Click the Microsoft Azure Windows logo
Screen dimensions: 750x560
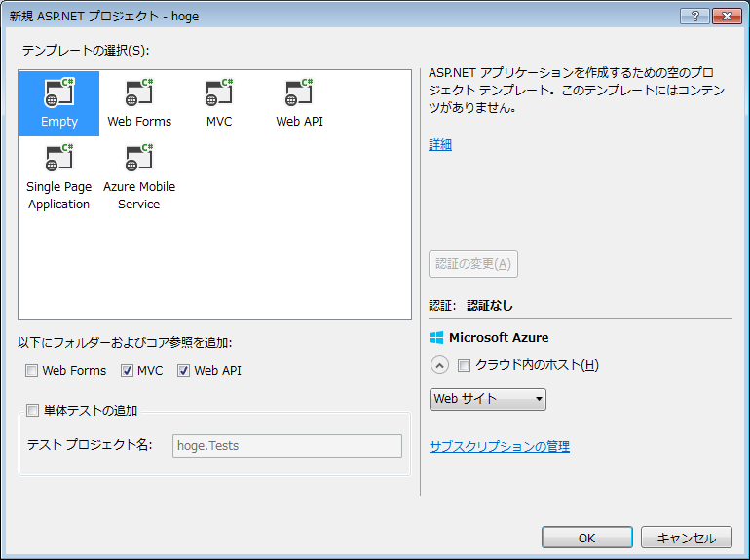click(436, 338)
